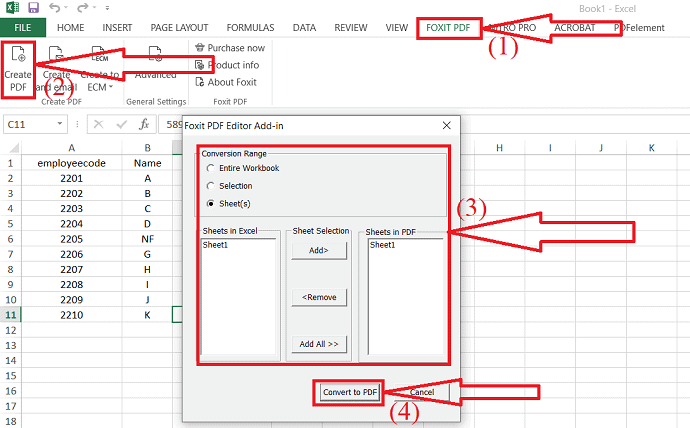Open the FILE tab
Viewport: 690px width, 428px height.
[x=23, y=28]
